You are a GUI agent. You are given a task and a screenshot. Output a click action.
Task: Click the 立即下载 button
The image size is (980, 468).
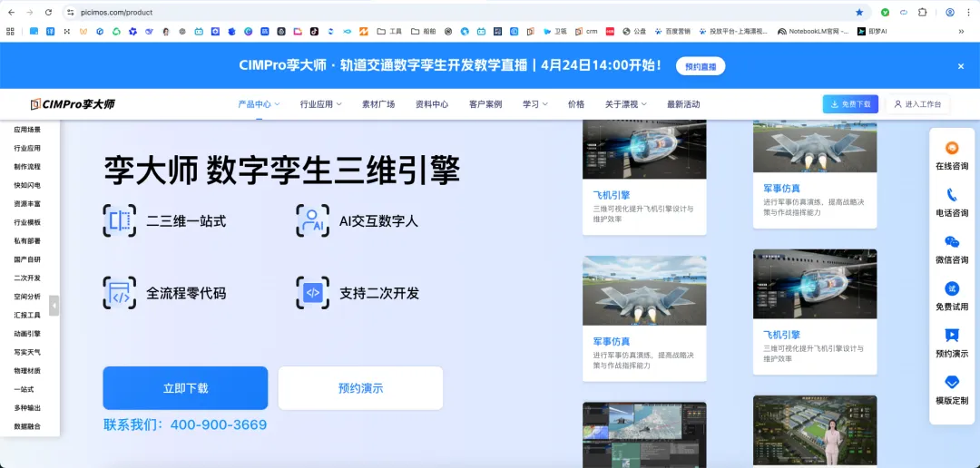click(186, 388)
